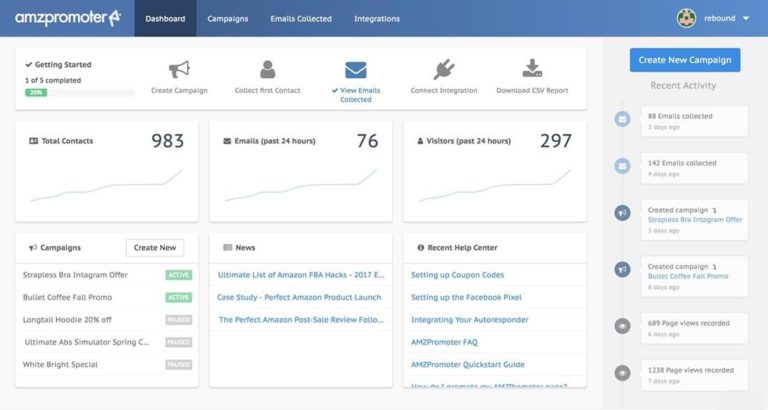This screenshot has height=410, width=768.
Task: Click the 297 visitors count value
Action: (x=556, y=141)
